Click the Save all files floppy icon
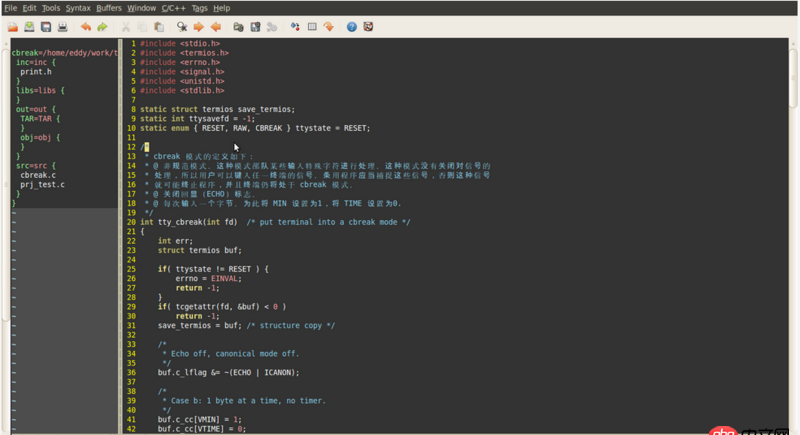 point(46,27)
